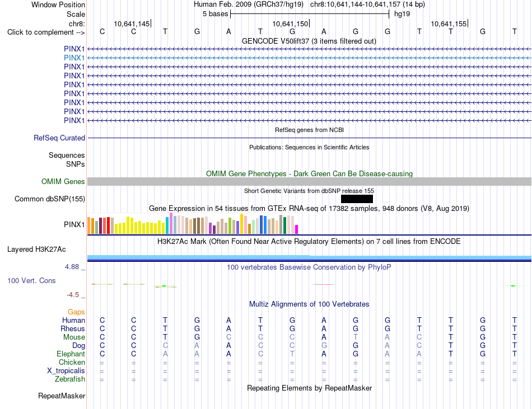The height and width of the screenshot is (409, 532).
Task: Open the Common dbSNP(155) track label
Action: (x=50, y=199)
